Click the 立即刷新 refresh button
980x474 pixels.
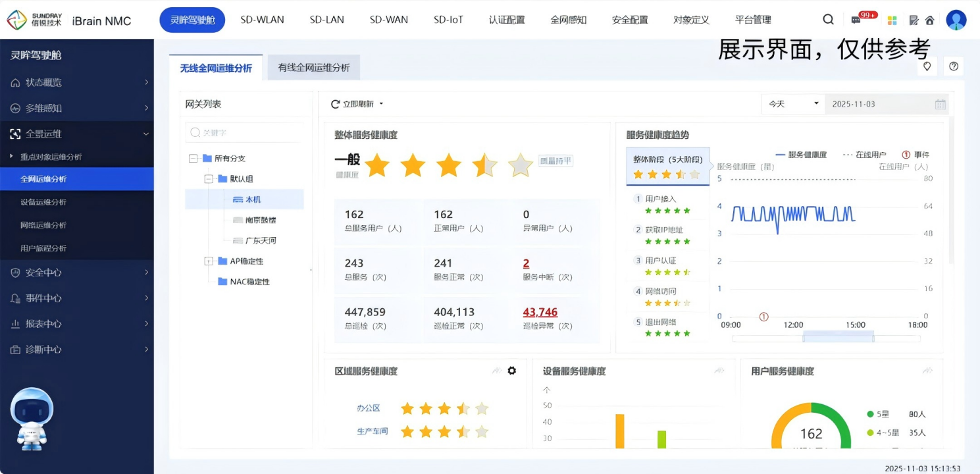pyautogui.click(x=357, y=104)
